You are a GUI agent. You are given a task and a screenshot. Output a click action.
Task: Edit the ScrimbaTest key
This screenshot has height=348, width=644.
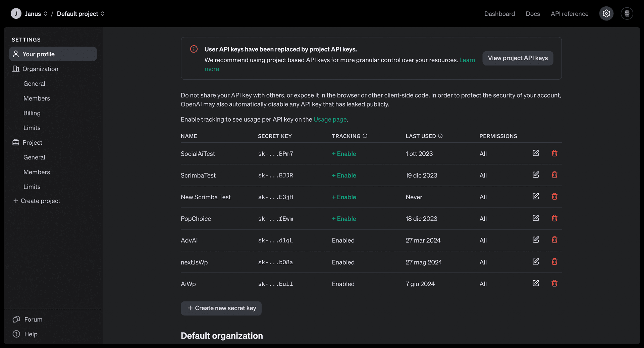(536, 175)
